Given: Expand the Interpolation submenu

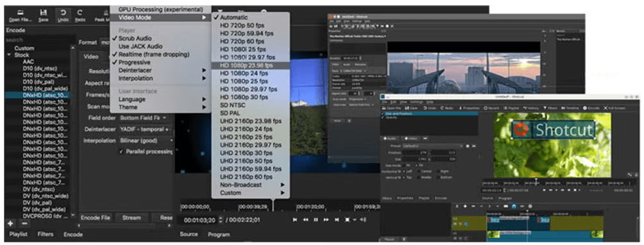Looking at the screenshot, I should (160, 78).
